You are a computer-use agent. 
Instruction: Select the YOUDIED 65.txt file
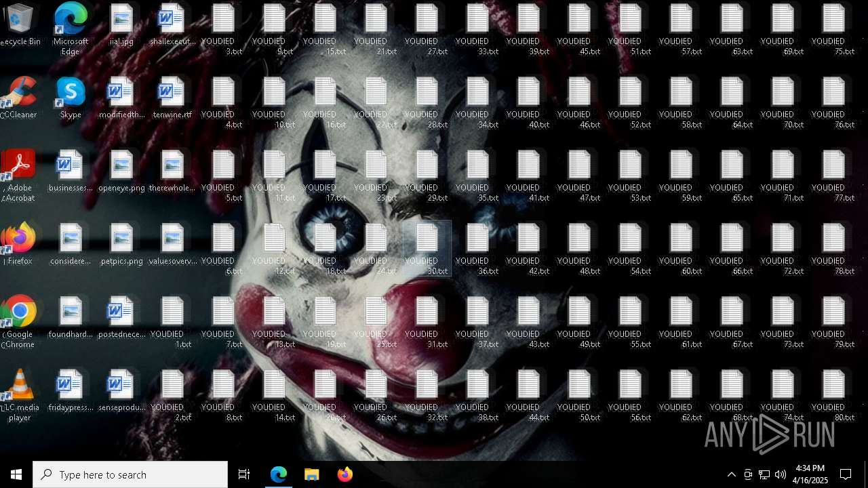click(732, 177)
